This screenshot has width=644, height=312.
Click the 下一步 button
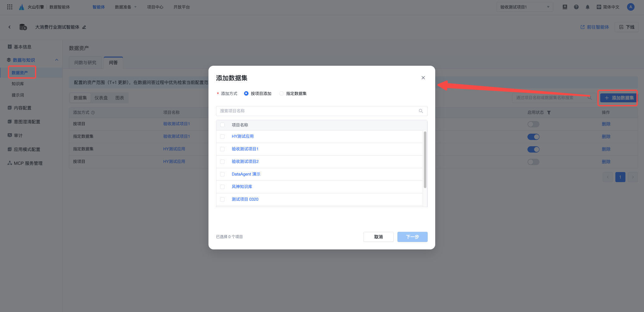(413, 237)
